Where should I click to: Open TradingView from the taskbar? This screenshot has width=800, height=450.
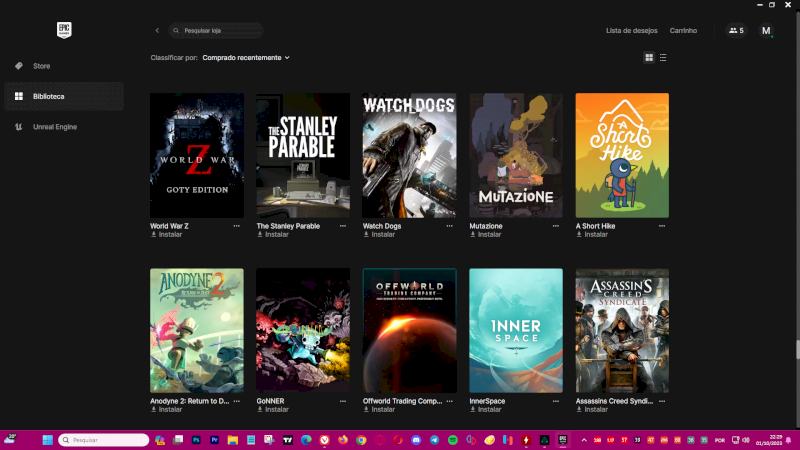coord(288,440)
